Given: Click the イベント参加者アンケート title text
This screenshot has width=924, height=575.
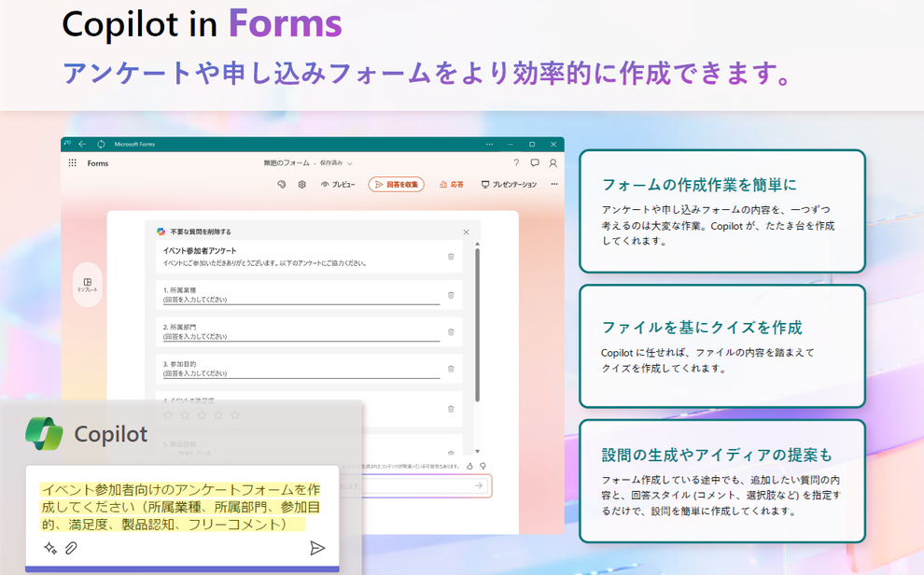Looking at the screenshot, I should click(x=200, y=250).
